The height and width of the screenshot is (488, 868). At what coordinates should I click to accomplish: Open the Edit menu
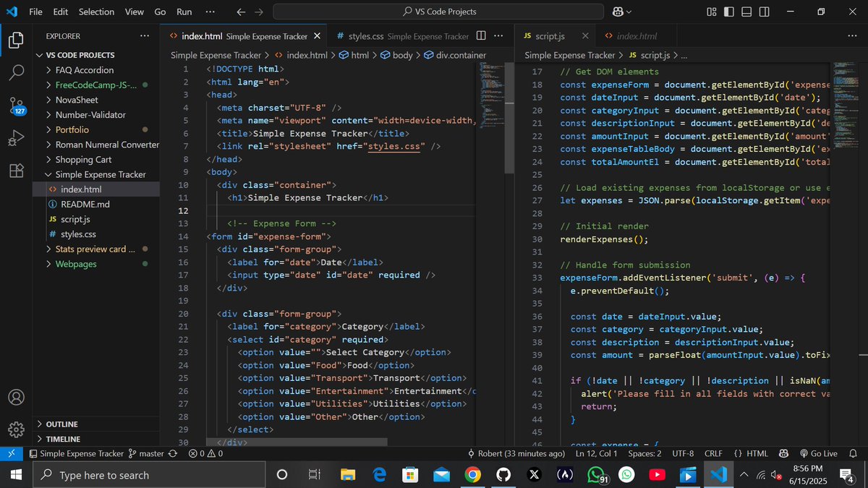tap(61, 12)
